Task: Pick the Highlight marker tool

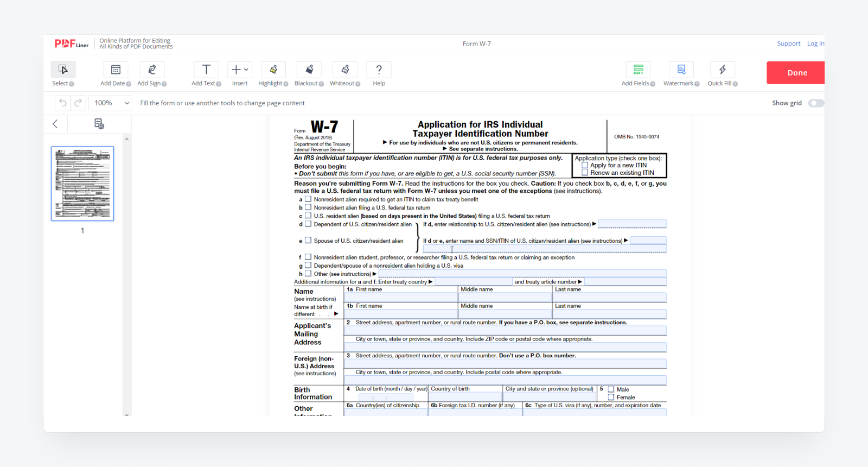Action: (273, 70)
